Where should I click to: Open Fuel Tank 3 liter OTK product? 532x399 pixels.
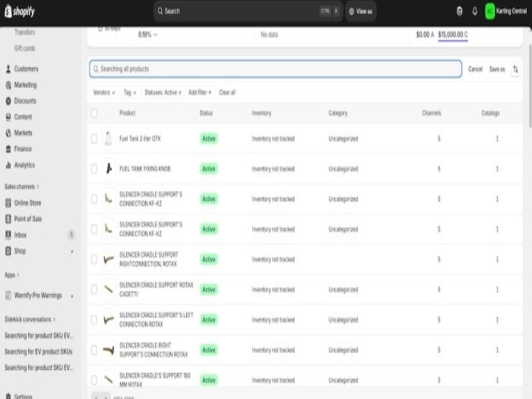pyautogui.click(x=140, y=138)
